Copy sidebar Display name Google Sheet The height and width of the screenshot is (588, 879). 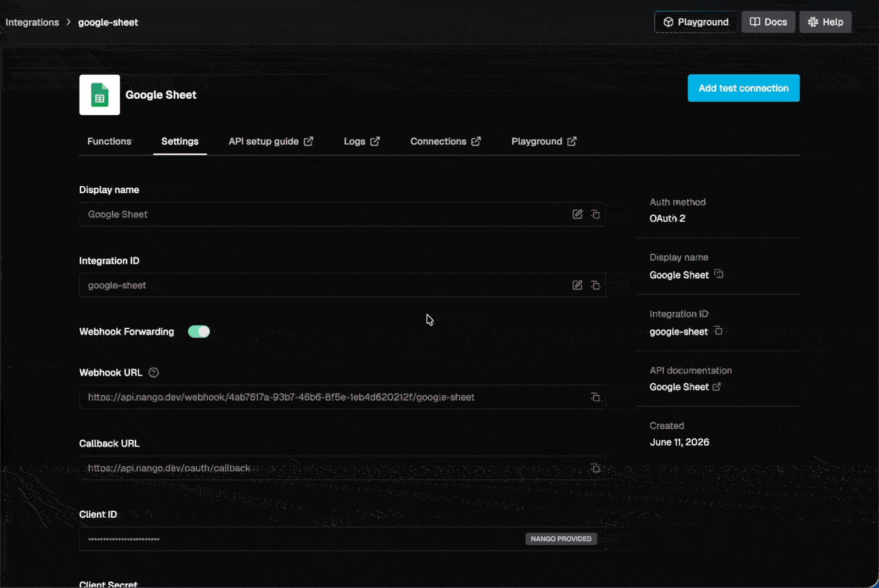(719, 274)
